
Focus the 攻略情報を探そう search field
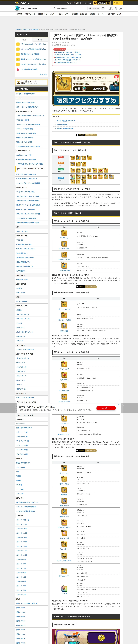[70, 8]
